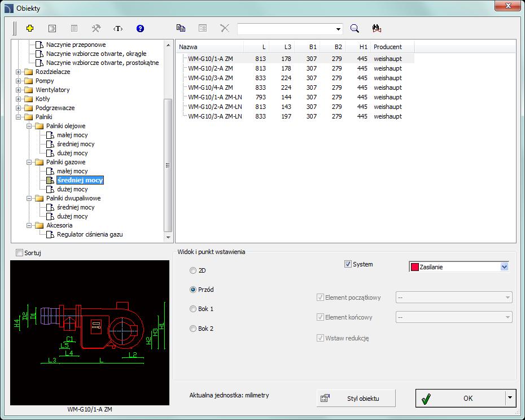Image resolution: width=525 pixels, height=420 pixels.
Task: Click the red Zasilanie color swatch
Action: [414, 267]
